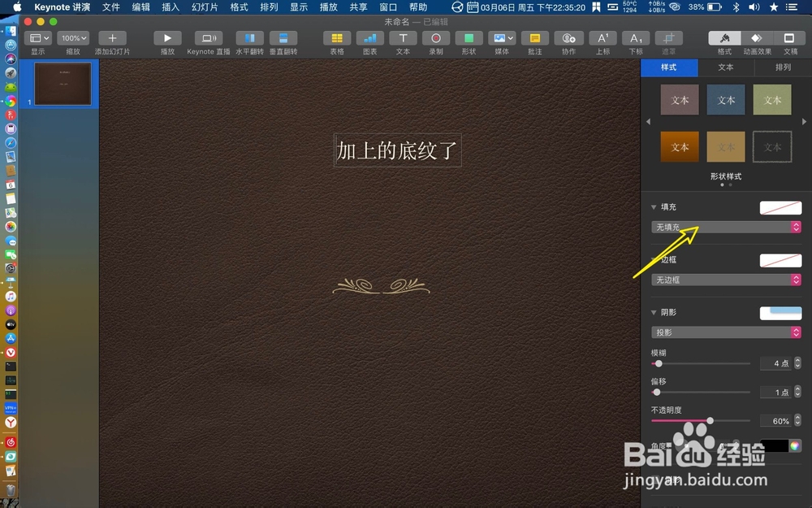Open the 排列 menu in menu bar

269,7
